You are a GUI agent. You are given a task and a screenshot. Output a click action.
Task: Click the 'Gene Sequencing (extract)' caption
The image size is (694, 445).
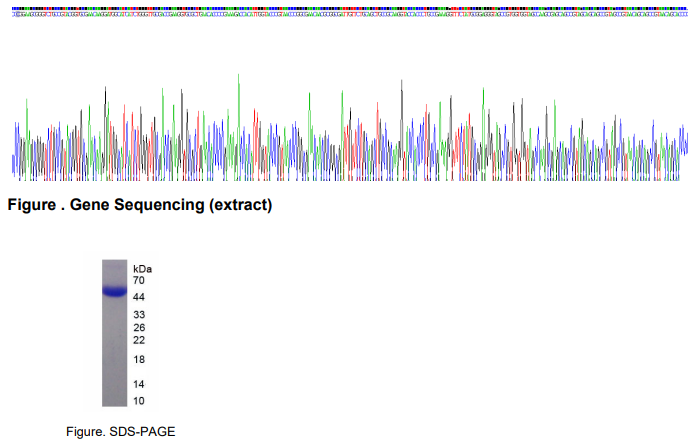(171, 206)
